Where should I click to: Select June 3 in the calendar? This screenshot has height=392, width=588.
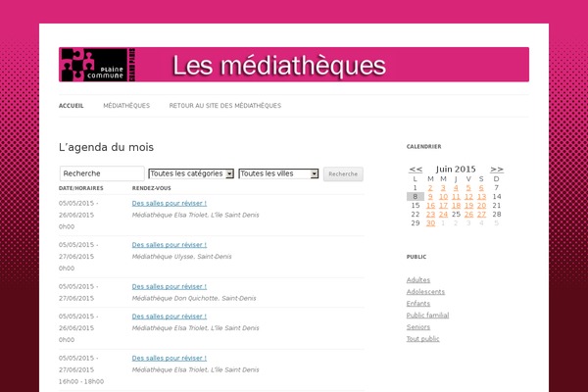(443, 188)
